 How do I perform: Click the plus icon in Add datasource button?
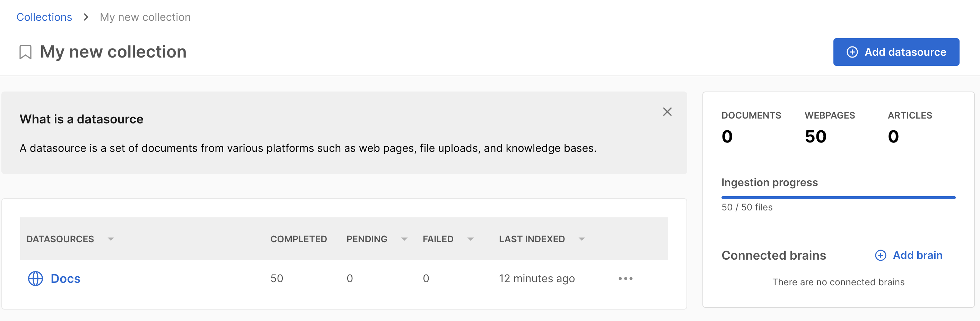852,52
